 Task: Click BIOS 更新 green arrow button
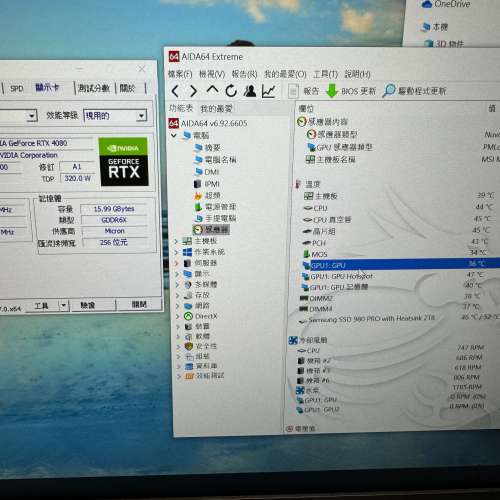click(351, 91)
